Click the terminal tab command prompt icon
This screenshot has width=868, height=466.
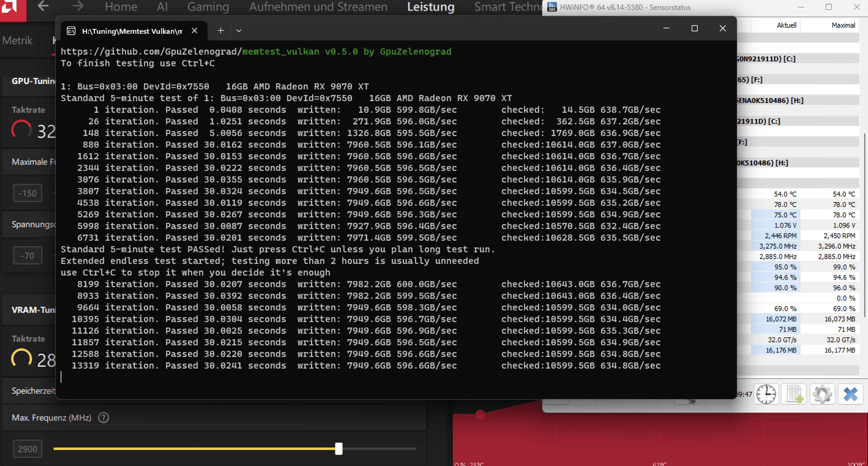click(71, 31)
